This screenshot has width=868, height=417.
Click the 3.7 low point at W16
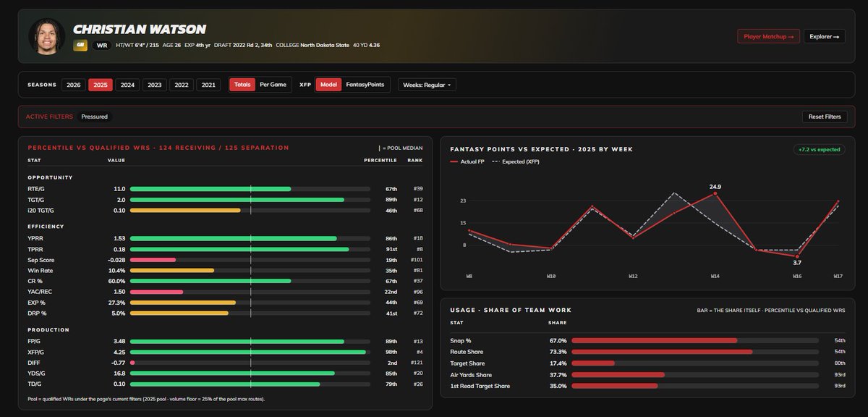click(x=797, y=256)
